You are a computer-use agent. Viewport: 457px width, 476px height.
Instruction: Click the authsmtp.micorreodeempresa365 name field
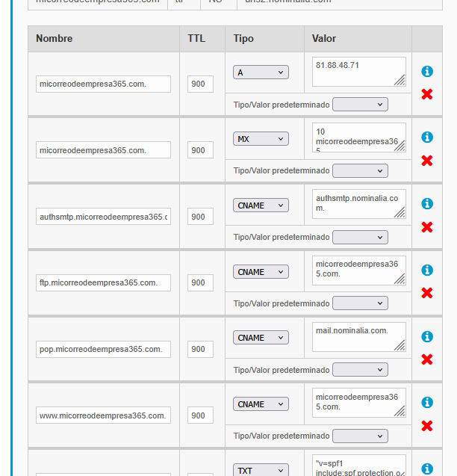[x=103, y=217]
